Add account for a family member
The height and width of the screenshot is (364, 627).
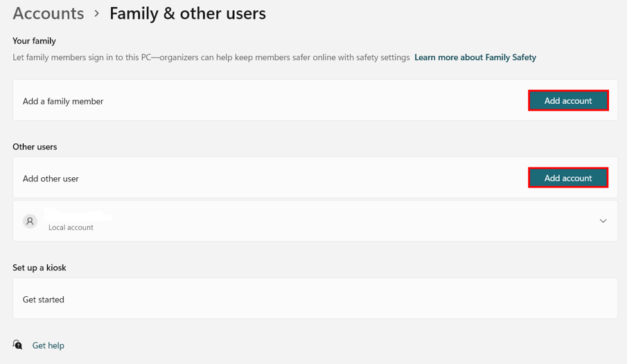click(x=568, y=101)
